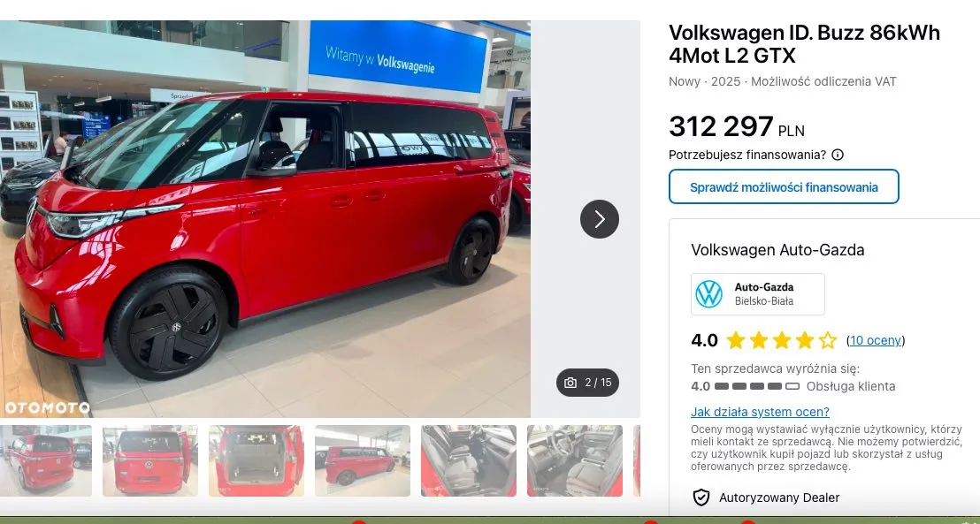This screenshot has height=524, width=980.
Task: Click the info icon beside Potrzebujesz finansowania
Action: [838, 155]
